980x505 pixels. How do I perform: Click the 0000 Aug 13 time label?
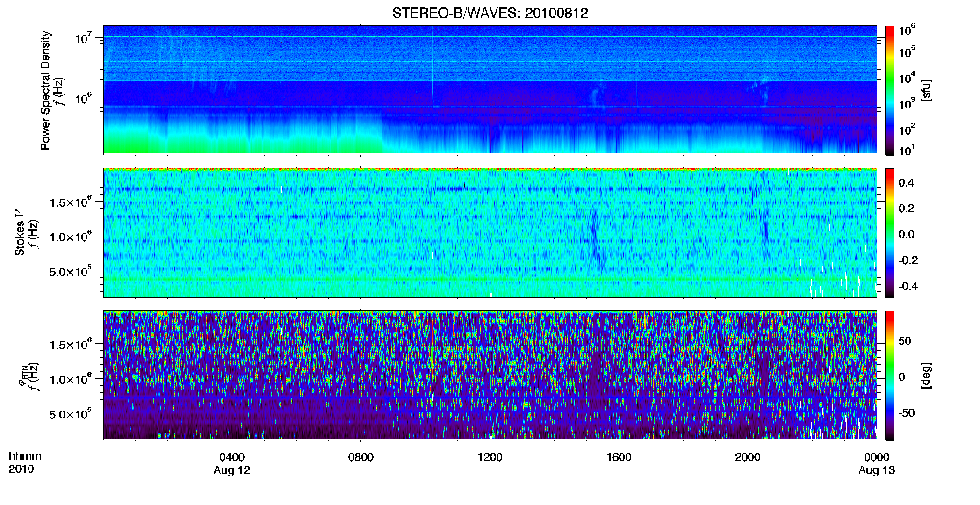(x=876, y=463)
